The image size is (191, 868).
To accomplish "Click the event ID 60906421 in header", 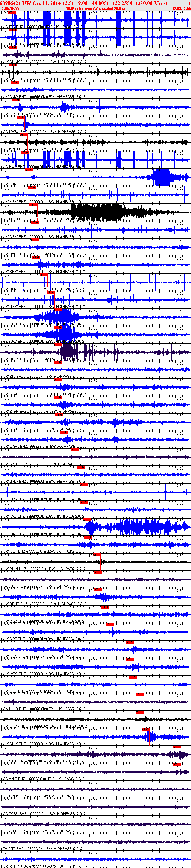I will coord(10,3).
